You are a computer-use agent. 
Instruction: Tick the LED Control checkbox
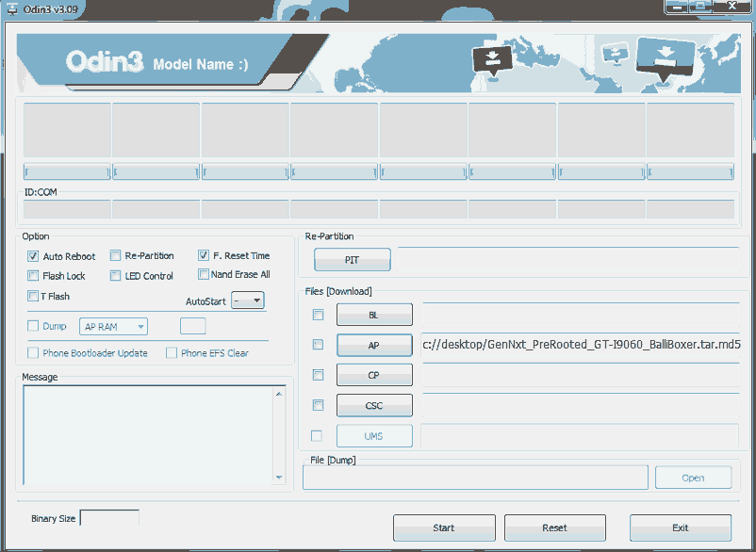coord(115,275)
